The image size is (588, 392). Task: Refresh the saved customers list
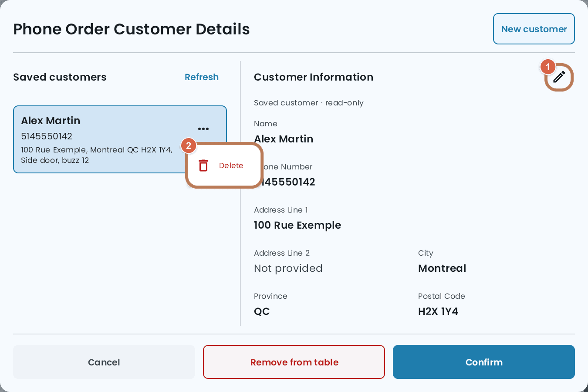coord(202,77)
